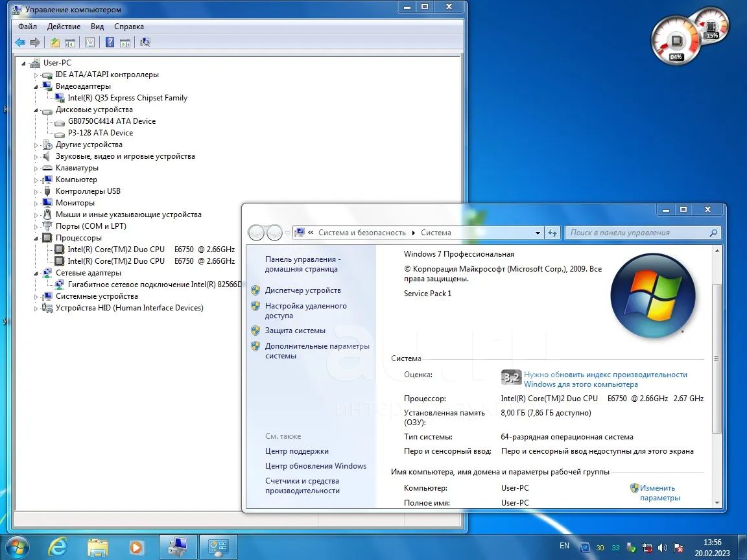Switch to Computer Management taskbar button

point(178,547)
